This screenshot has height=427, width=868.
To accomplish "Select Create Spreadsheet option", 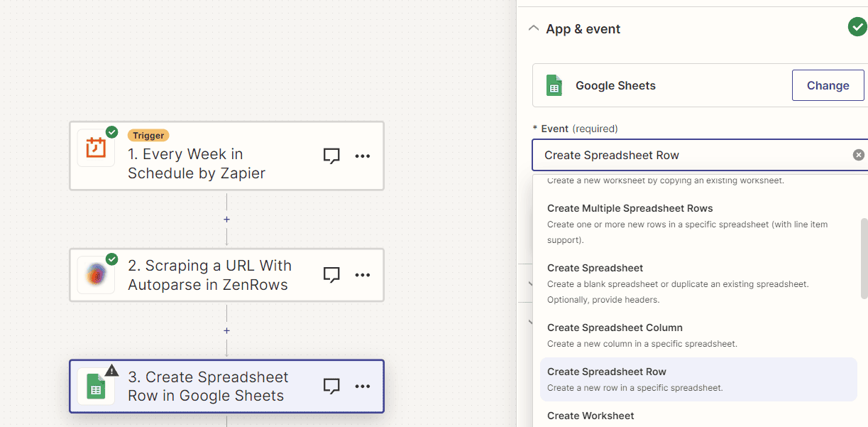I will 698,283.
